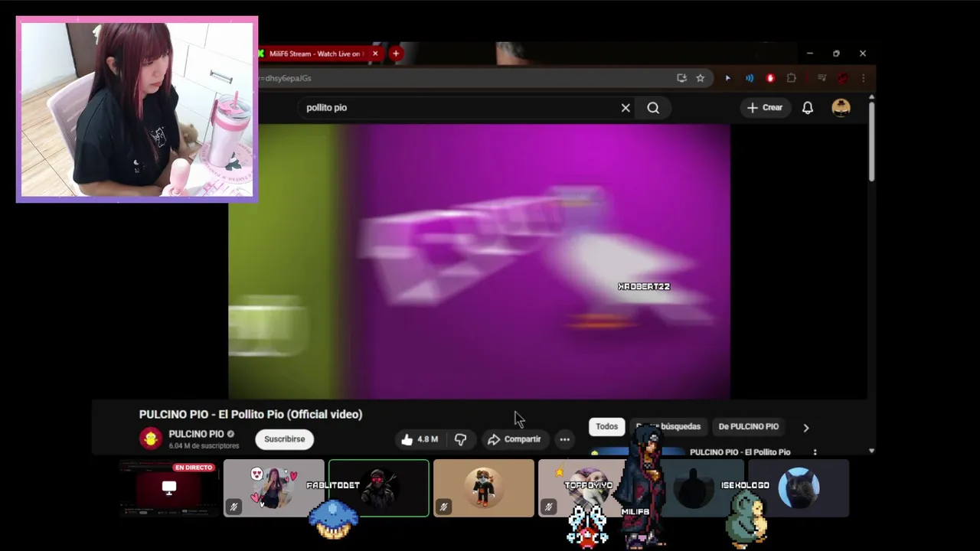
Task: Open the extensions puzzle icon
Action: click(x=792, y=78)
